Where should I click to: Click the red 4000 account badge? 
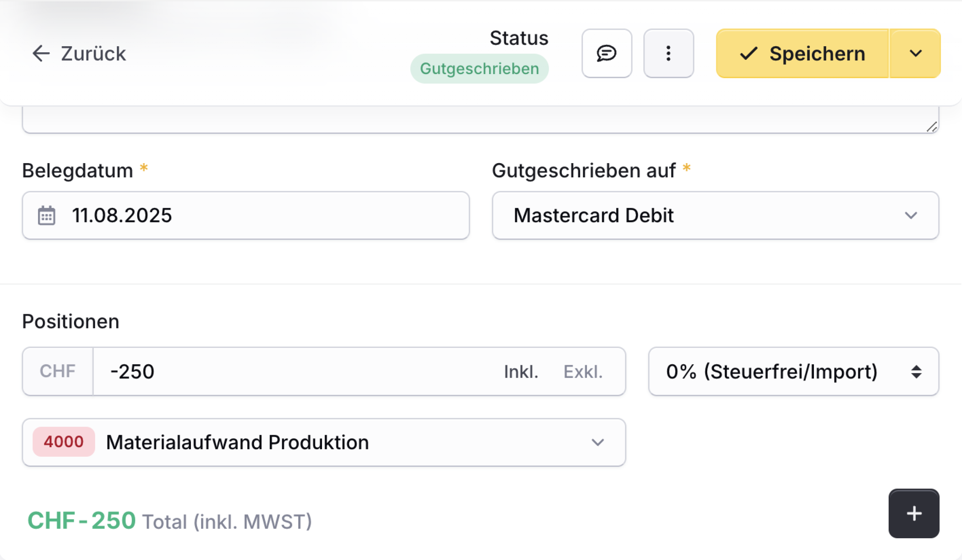click(x=64, y=442)
